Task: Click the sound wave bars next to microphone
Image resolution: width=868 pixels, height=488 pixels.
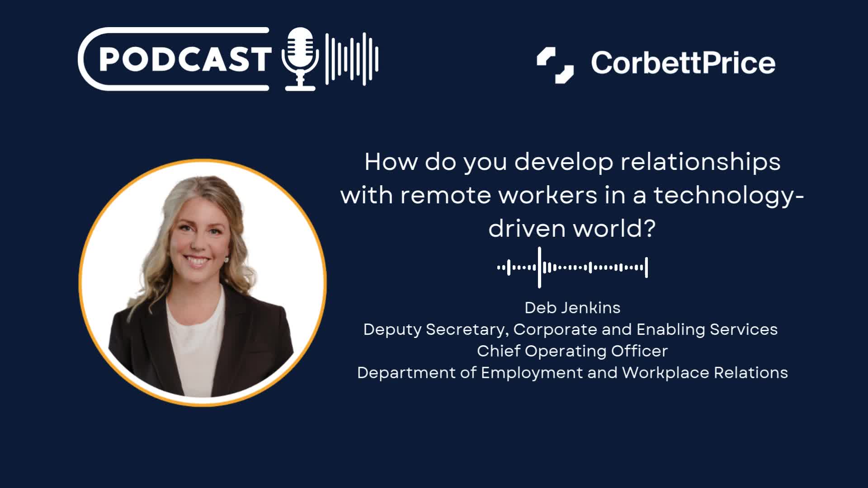Action: point(352,59)
